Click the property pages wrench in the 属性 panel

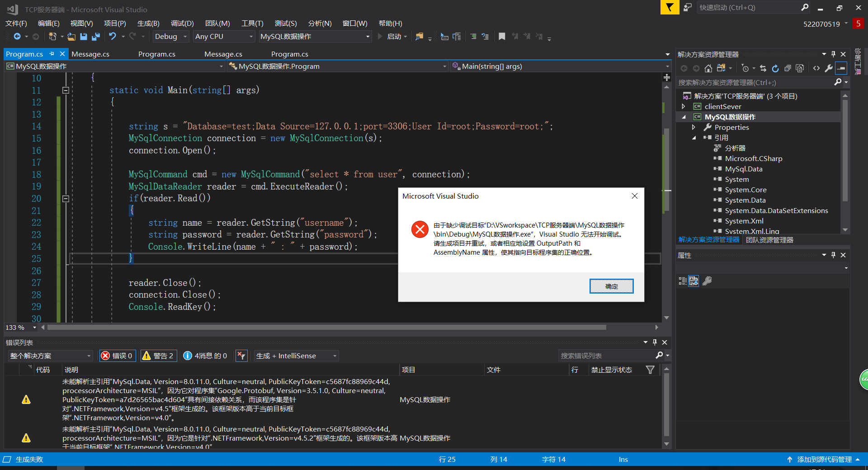point(707,281)
